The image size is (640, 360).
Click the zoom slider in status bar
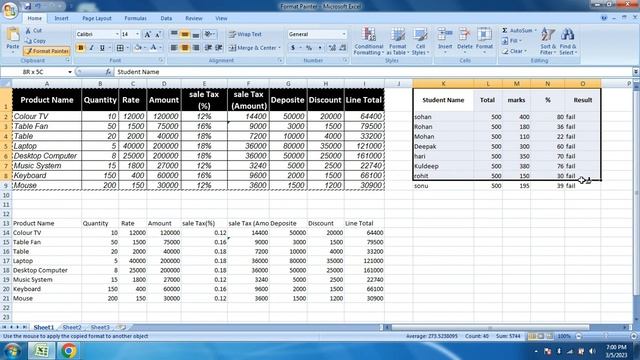pos(605,336)
